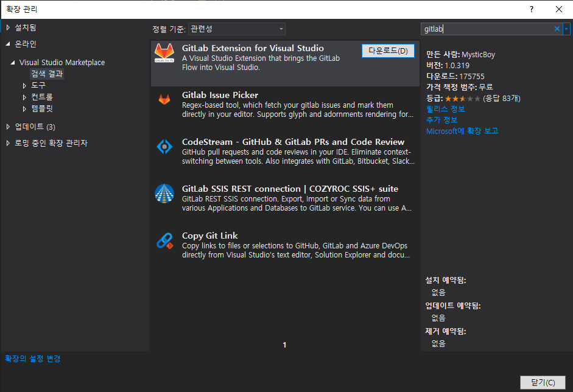Select the Visual Studio Marketplace label
This screenshot has height=392, width=573.
[x=62, y=63]
